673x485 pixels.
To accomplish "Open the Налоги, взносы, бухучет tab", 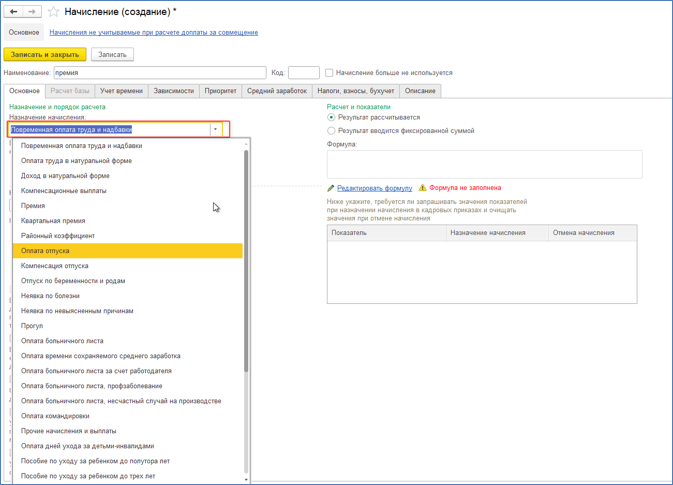I will (x=356, y=91).
